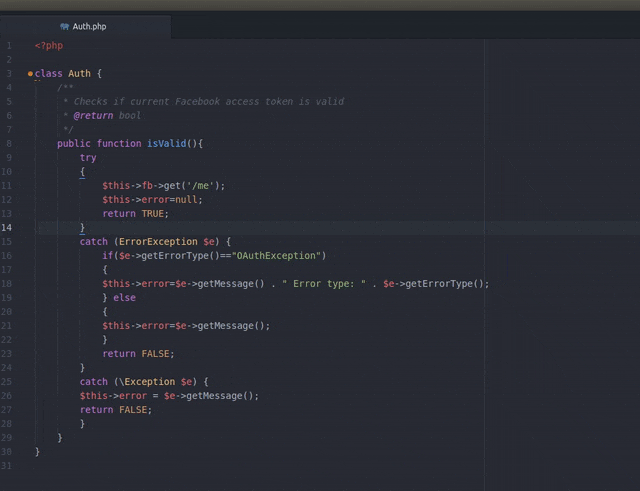Click the first getErrorType() call on line 16

pyautogui.click(x=180, y=255)
